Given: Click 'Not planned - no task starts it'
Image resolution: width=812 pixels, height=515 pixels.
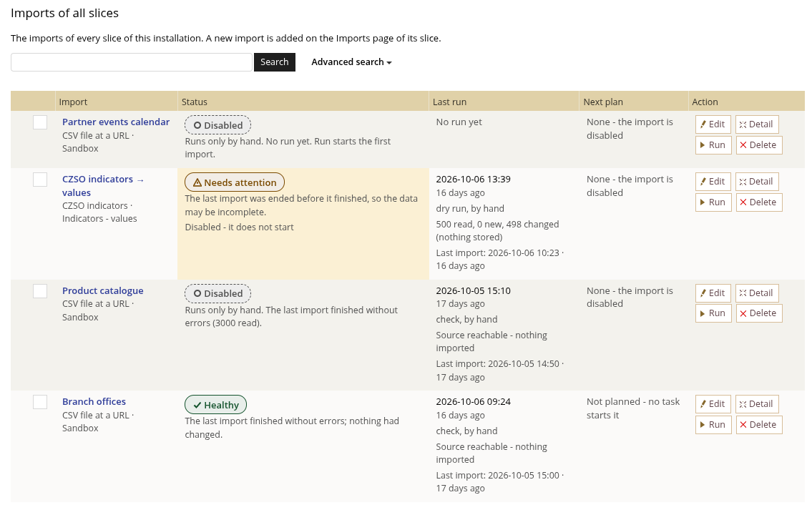Looking at the screenshot, I should [633, 408].
